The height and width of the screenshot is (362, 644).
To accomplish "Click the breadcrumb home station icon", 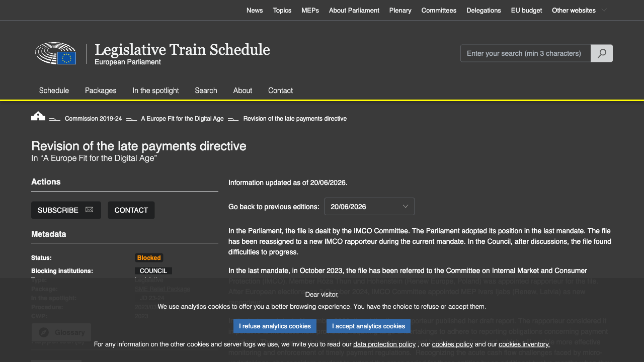I will coord(38,116).
